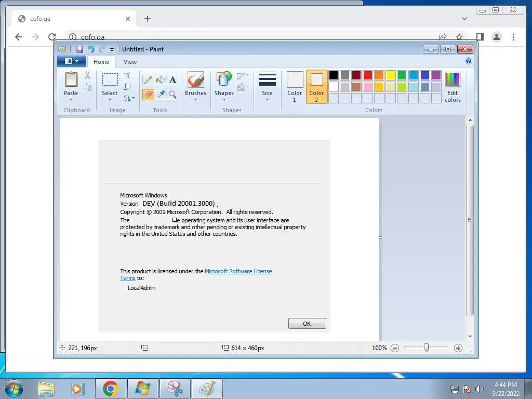Reload the page in Chrome
The image size is (532, 399).
click(x=52, y=37)
